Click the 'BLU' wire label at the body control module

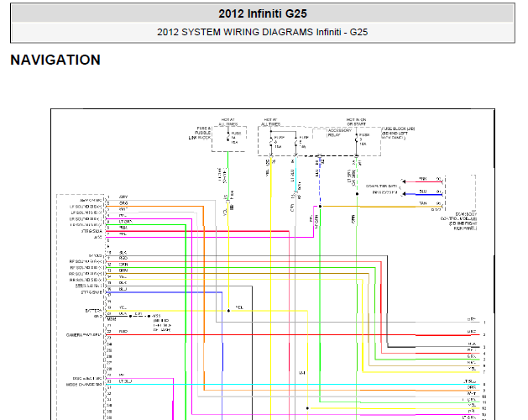pyautogui.click(x=423, y=192)
